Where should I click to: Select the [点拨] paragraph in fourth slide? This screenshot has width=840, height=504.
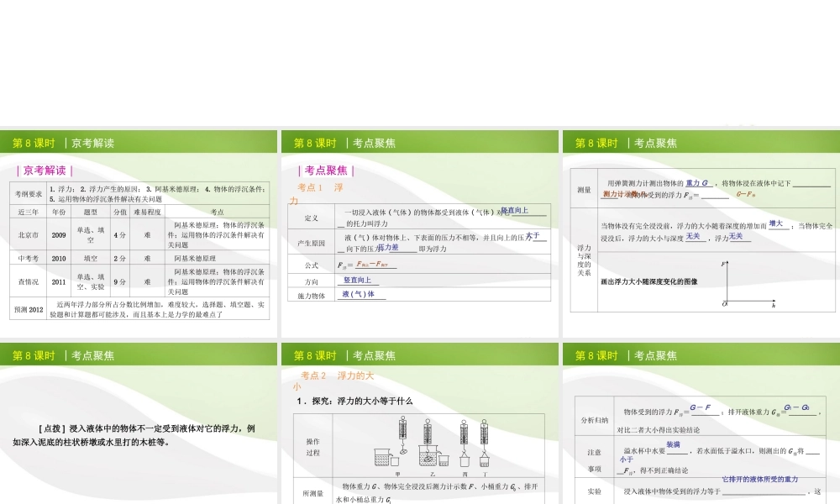pyautogui.click(x=134, y=435)
